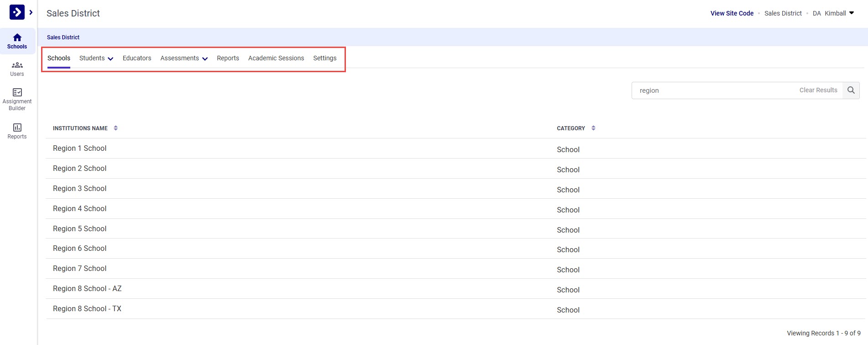Switch to the Academic Sessions tab

[x=276, y=58]
